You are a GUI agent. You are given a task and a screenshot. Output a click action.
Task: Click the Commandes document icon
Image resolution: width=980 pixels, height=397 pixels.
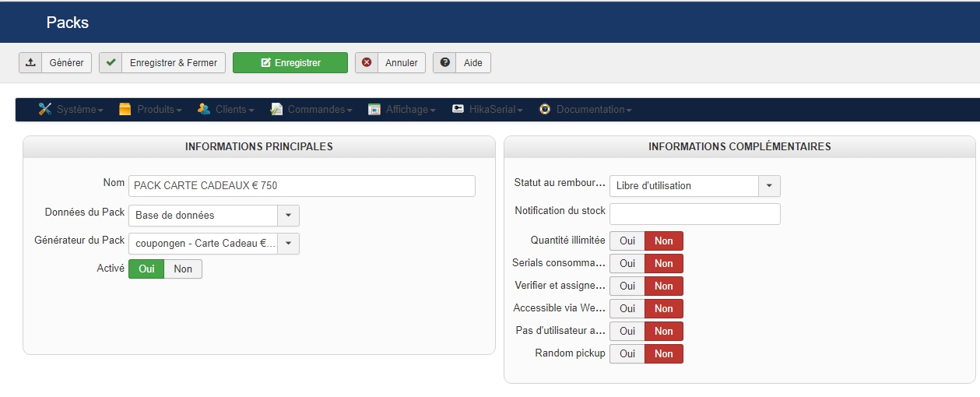point(276,109)
